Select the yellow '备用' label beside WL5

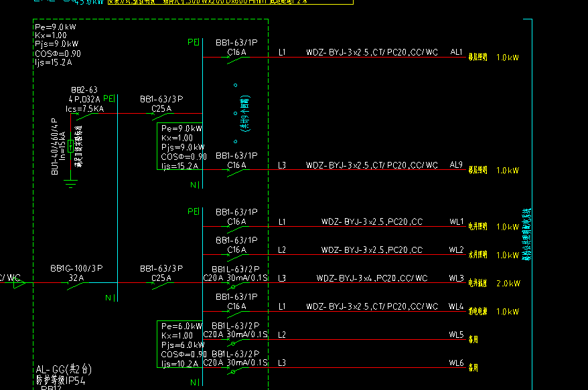click(473, 339)
